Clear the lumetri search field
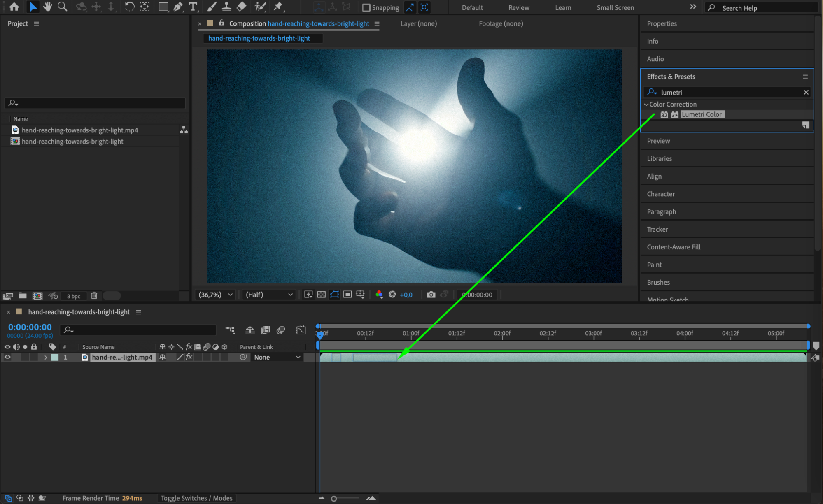This screenshot has height=504, width=823. point(806,92)
